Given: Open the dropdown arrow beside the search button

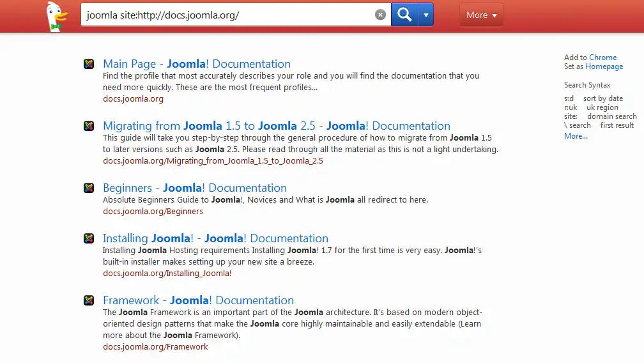Looking at the screenshot, I should (x=426, y=15).
